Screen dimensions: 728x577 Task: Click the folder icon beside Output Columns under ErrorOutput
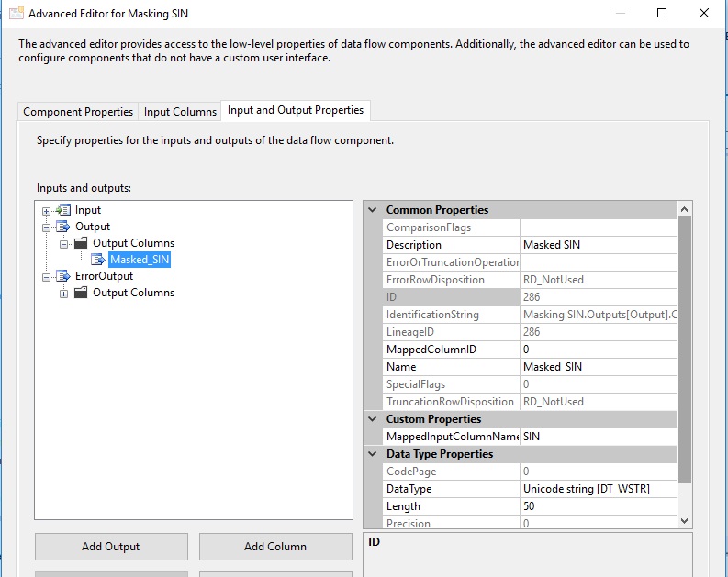coord(81,293)
